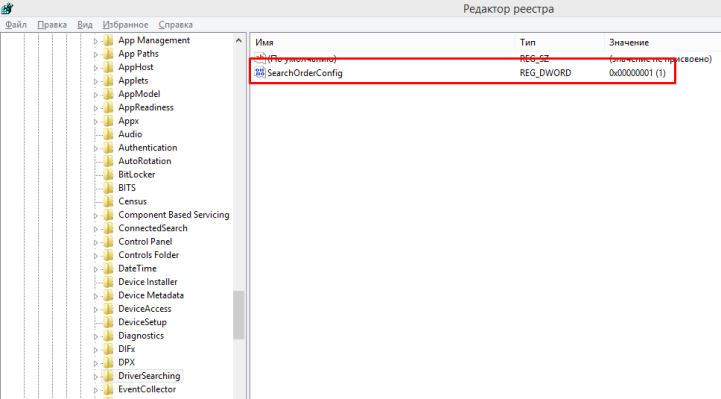Click the 0x00000001 (1) data cell
This screenshot has width=721, height=399.
point(637,73)
